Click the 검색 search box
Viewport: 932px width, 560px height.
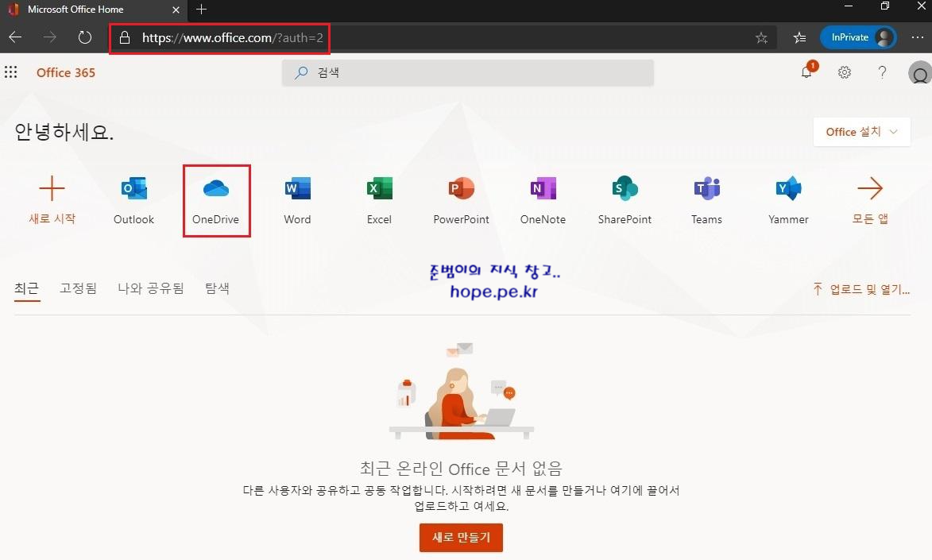point(468,72)
